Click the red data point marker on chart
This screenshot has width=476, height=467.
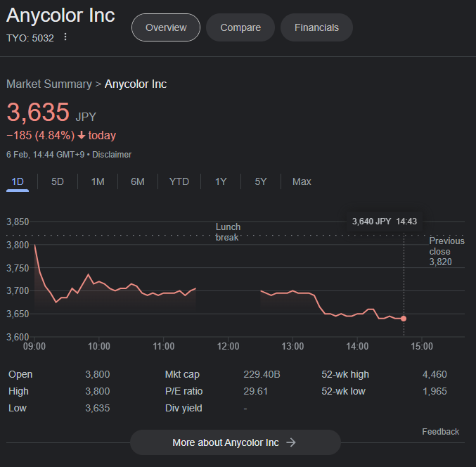[x=404, y=319]
